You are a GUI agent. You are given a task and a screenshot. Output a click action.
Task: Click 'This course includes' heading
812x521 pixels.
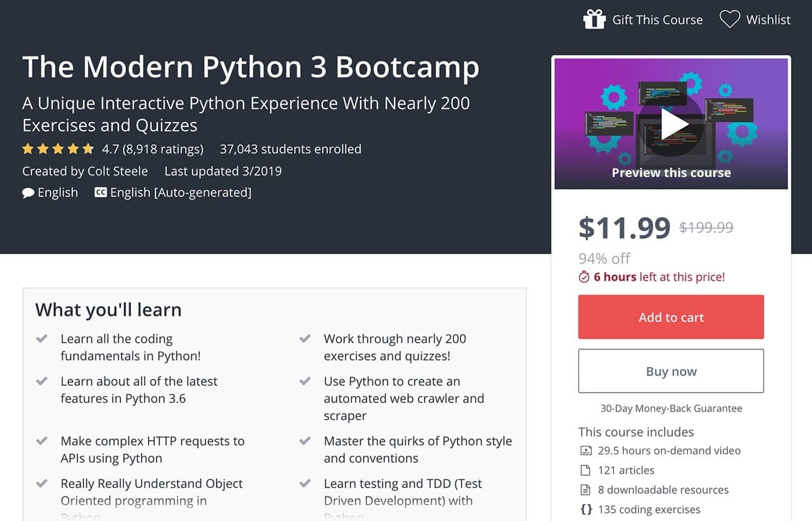click(636, 432)
